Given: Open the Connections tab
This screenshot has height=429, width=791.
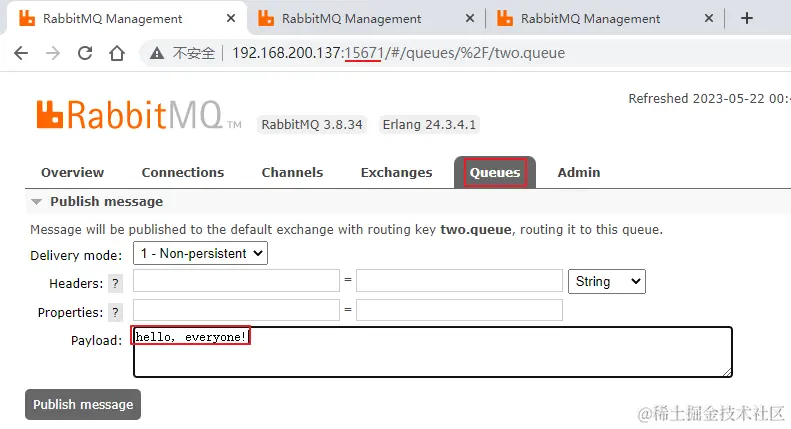Looking at the screenshot, I should pyautogui.click(x=183, y=173).
